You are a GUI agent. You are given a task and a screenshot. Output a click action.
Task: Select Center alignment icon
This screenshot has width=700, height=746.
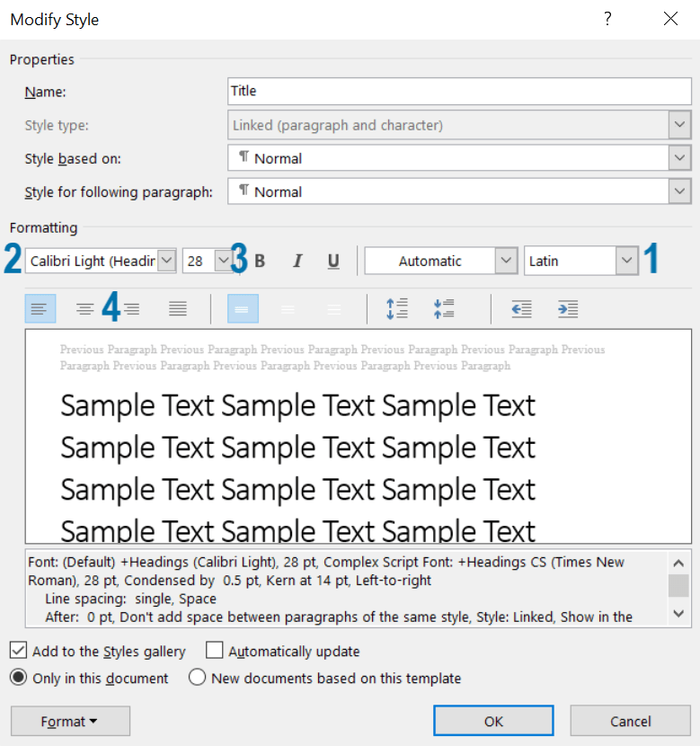pyautogui.click(x=85, y=309)
